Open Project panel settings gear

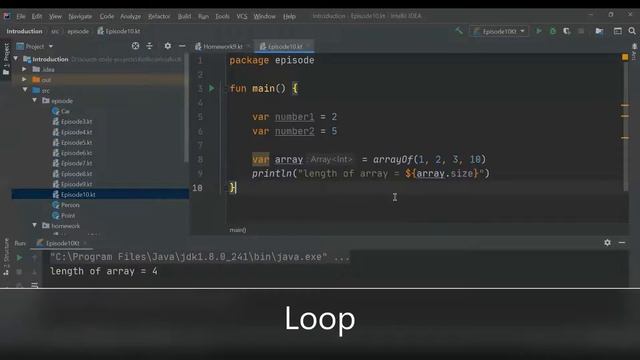[x=167, y=46]
